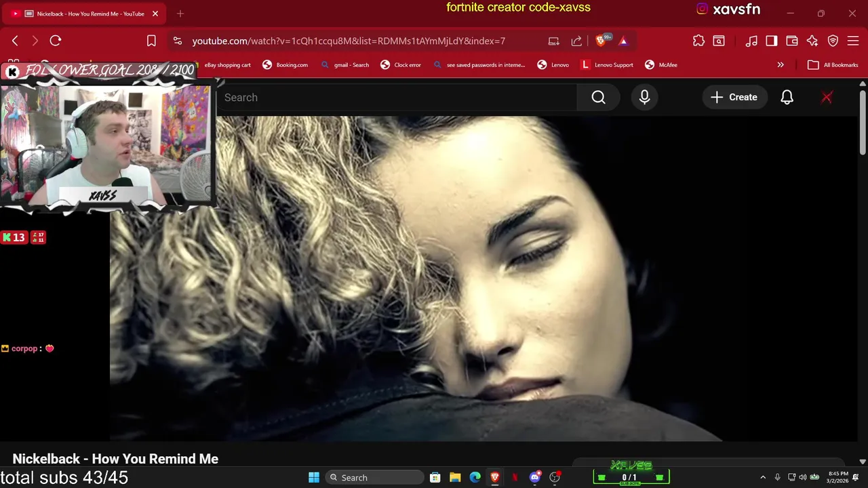Open Netflix from the taskbar
The image size is (868, 488).
pyautogui.click(x=515, y=478)
